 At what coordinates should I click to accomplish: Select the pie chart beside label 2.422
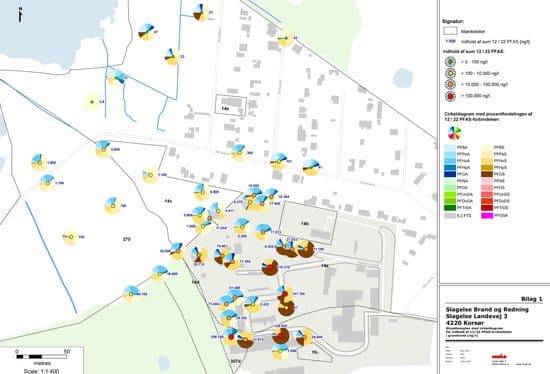pyautogui.click(x=252, y=305)
